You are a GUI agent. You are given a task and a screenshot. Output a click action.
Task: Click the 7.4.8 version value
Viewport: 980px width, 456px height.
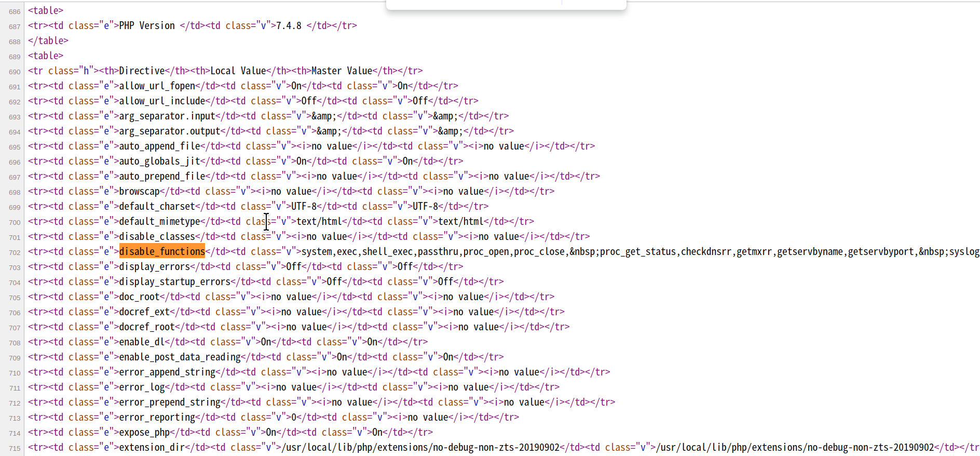click(289, 25)
